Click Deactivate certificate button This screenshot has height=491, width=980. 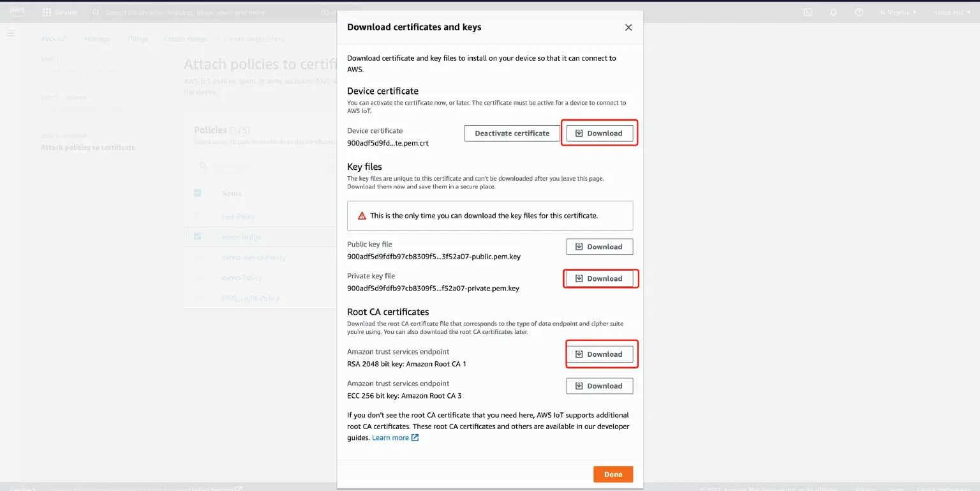tap(512, 133)
